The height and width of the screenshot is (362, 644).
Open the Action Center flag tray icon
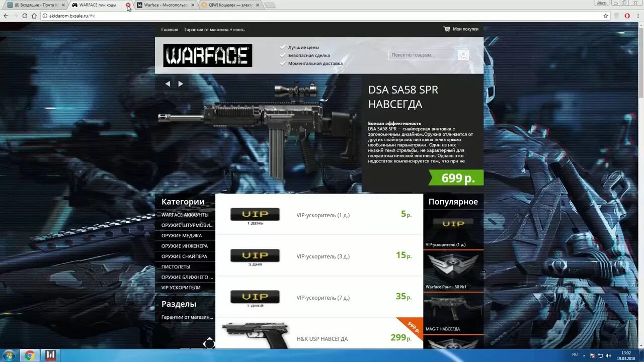point(592,355)
